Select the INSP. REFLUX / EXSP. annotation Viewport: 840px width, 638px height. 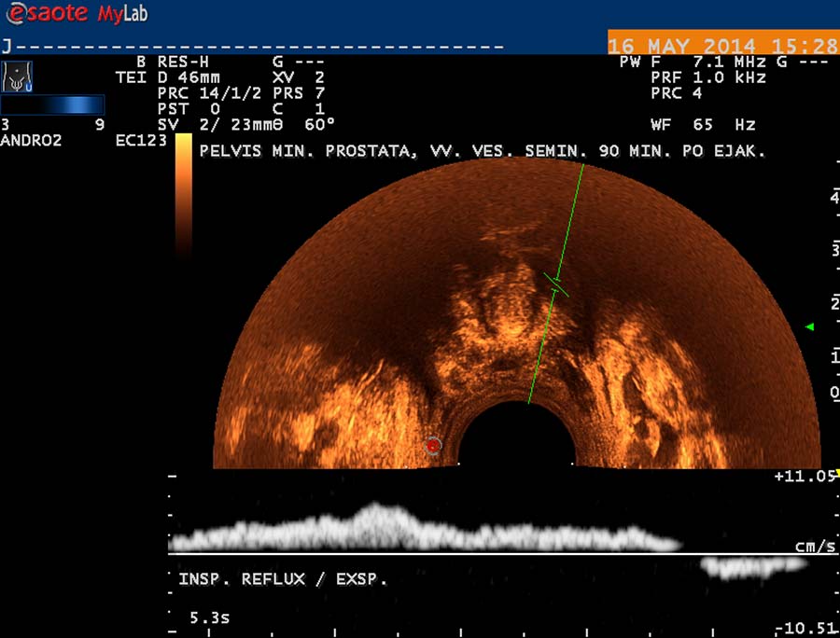(x=282, y=579)
